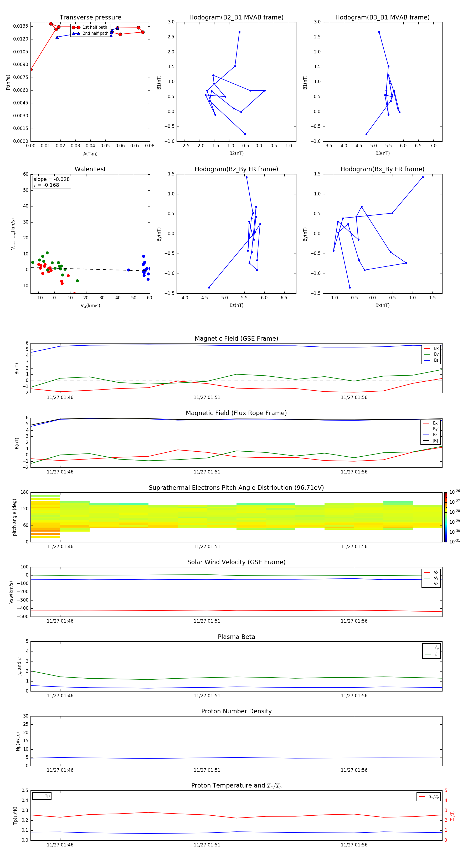Screen dimensions: 473x868
Task: Click the '10^-26' color bar label
Action: click(x=455, y=492)
